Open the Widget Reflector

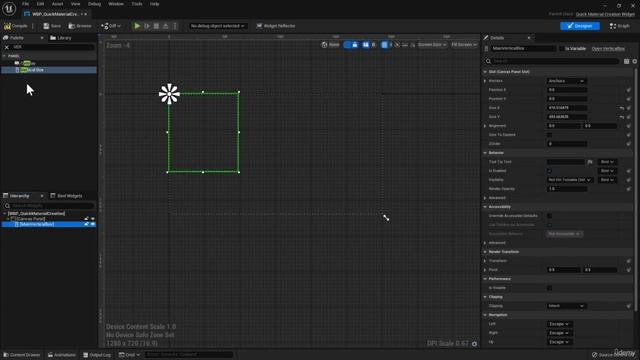[276, 26]
